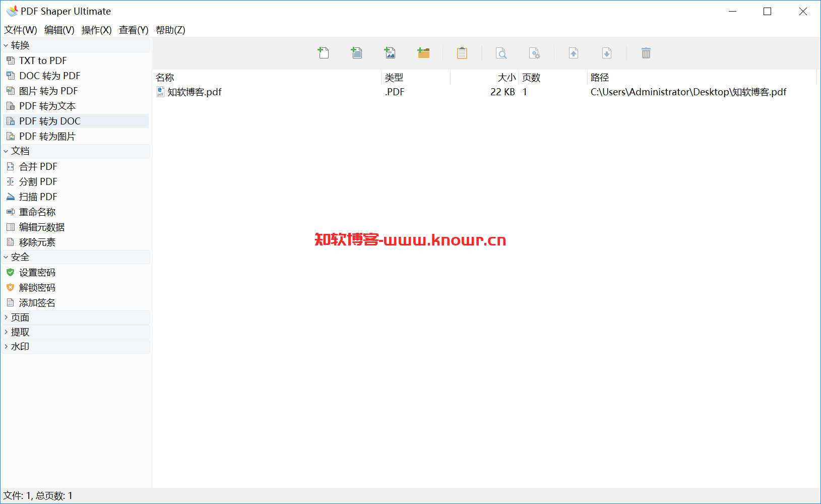Open the 操作(X) menu
The width and height of the screenshot is (821, 504).
pos(97,30)
